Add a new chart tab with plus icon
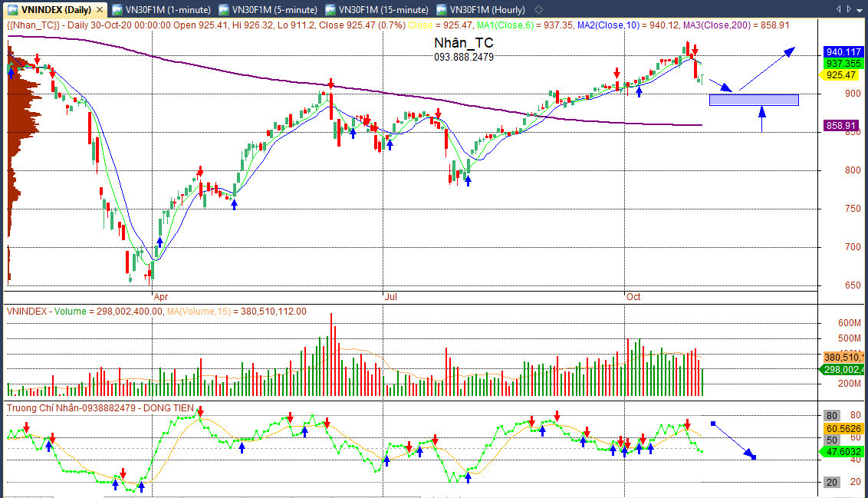The image size is (868, 498). pyautogui.click(x=538, y=9)
